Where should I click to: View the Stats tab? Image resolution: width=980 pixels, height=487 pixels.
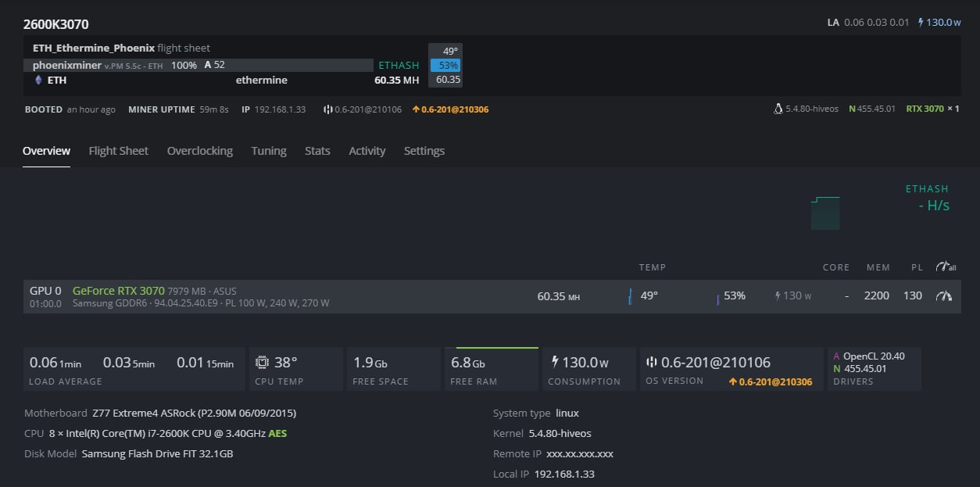317,151
